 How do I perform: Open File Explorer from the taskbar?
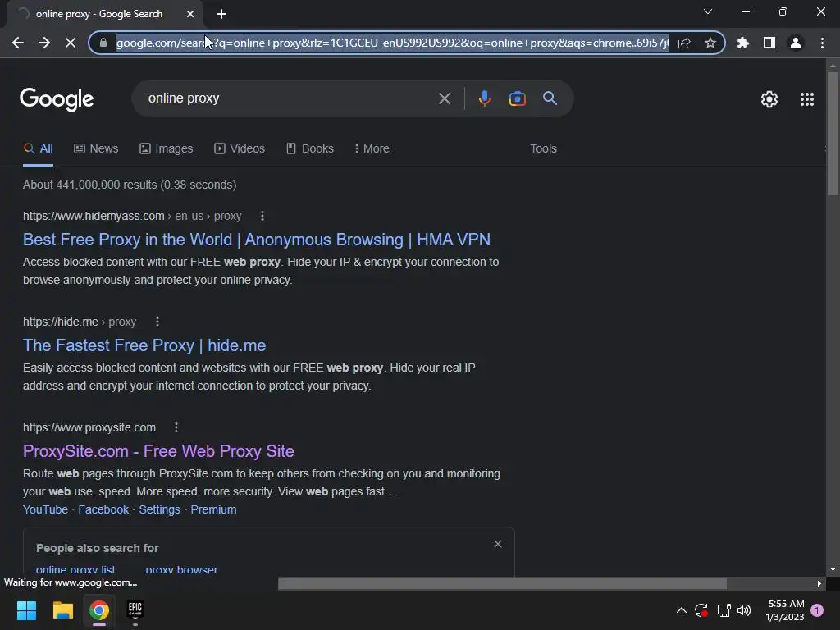62,610
